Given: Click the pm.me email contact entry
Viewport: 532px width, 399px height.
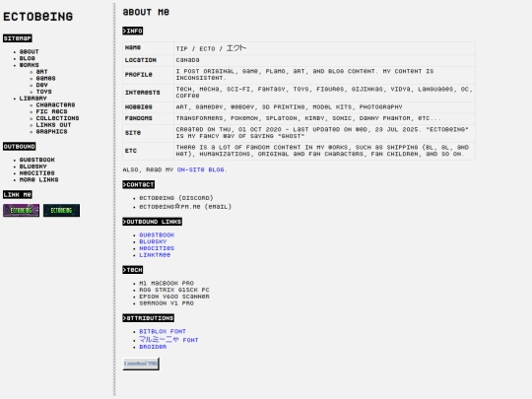Looking at the screenshot, I should (185, 206).
